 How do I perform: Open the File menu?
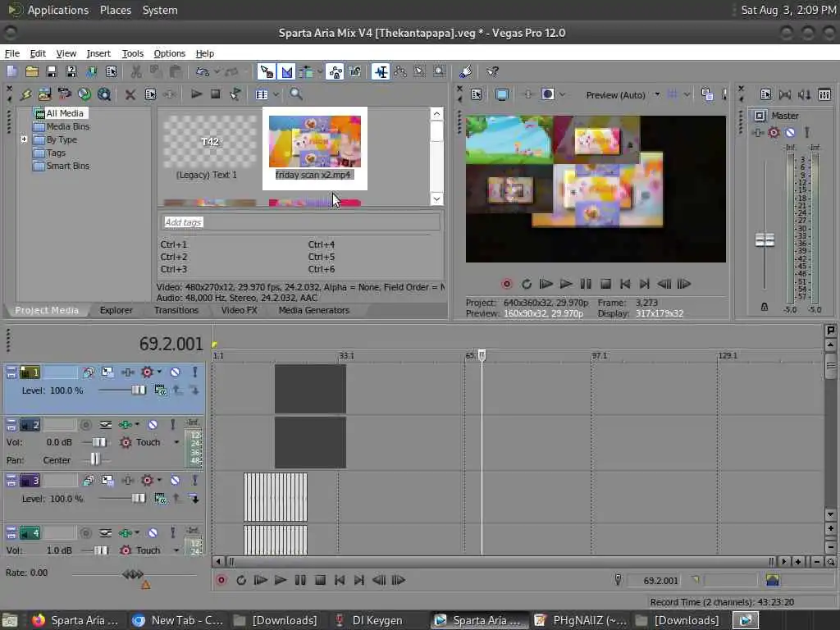(x=11, y=53)
